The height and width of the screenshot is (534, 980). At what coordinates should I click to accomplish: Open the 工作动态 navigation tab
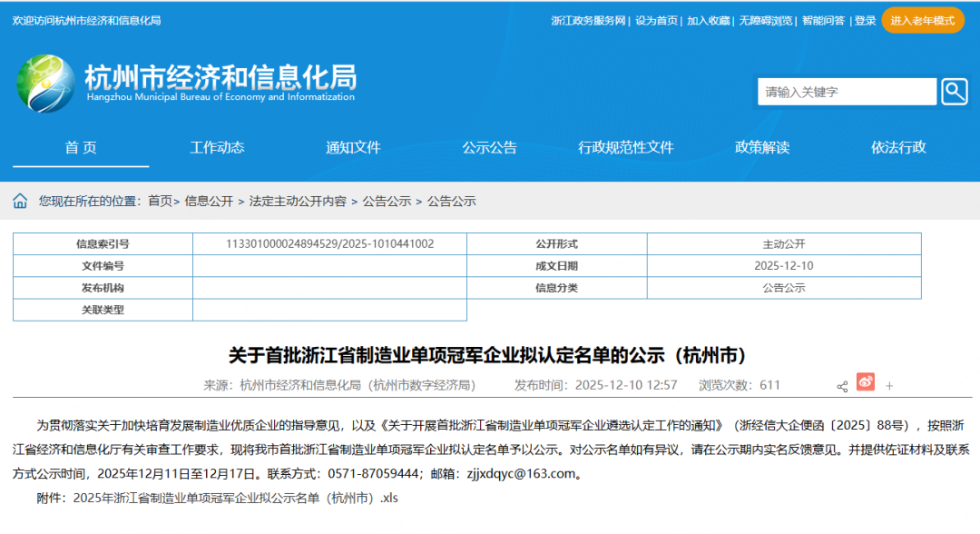(x=217, y=147)
